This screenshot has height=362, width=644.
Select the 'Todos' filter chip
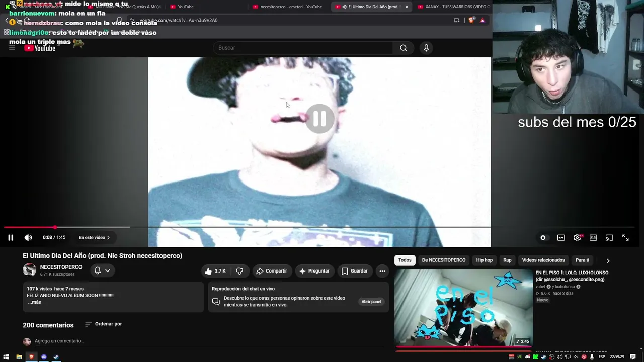[405, 260]
